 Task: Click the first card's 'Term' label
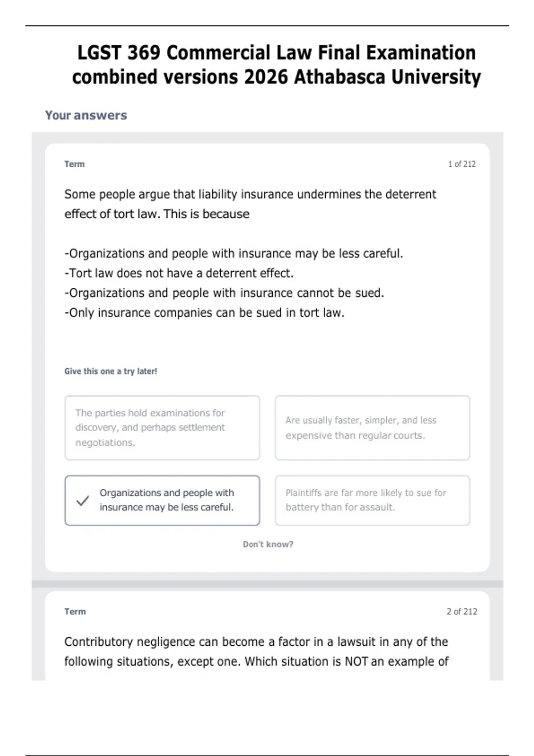point(74,164)
